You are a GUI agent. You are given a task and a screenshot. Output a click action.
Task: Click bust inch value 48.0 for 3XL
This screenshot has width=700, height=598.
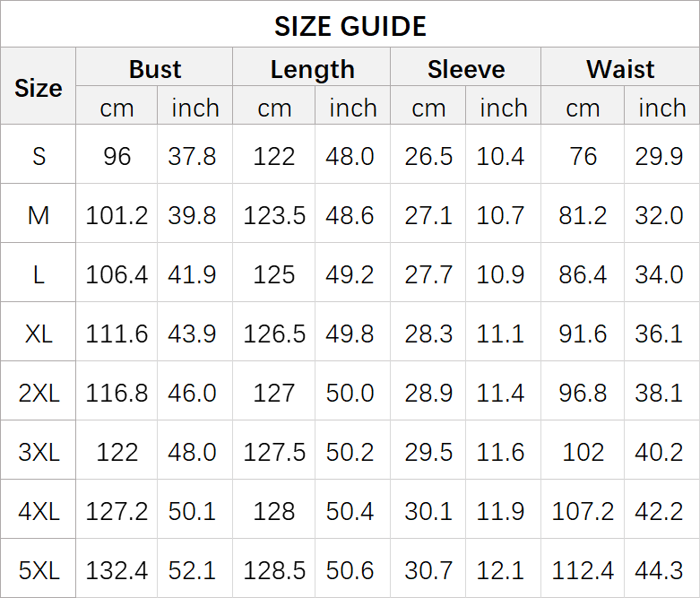point(193,452)
